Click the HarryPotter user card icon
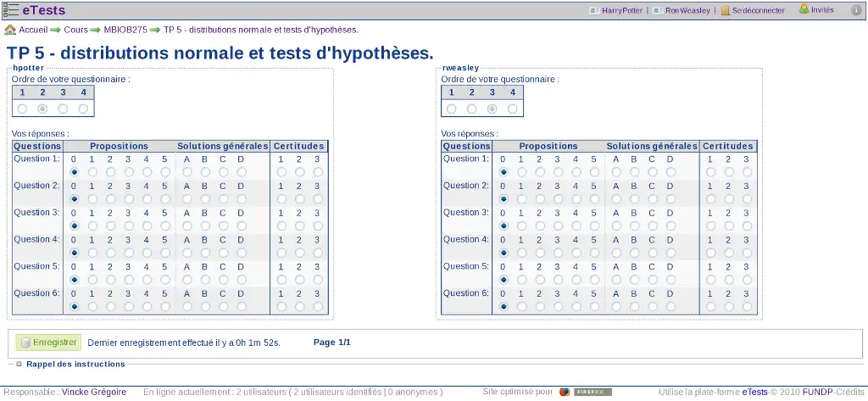This screenshot has width=868, height=401. pos(594,10)
